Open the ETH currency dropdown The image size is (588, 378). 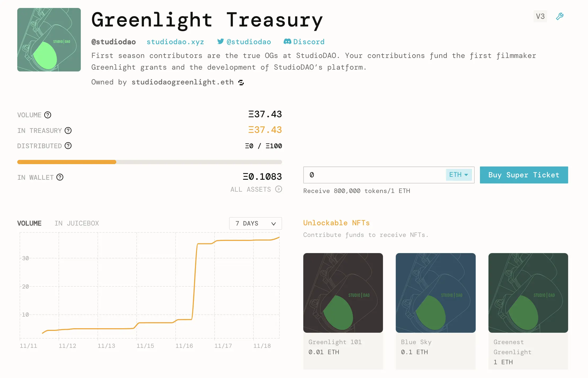(x=458, y=175)
